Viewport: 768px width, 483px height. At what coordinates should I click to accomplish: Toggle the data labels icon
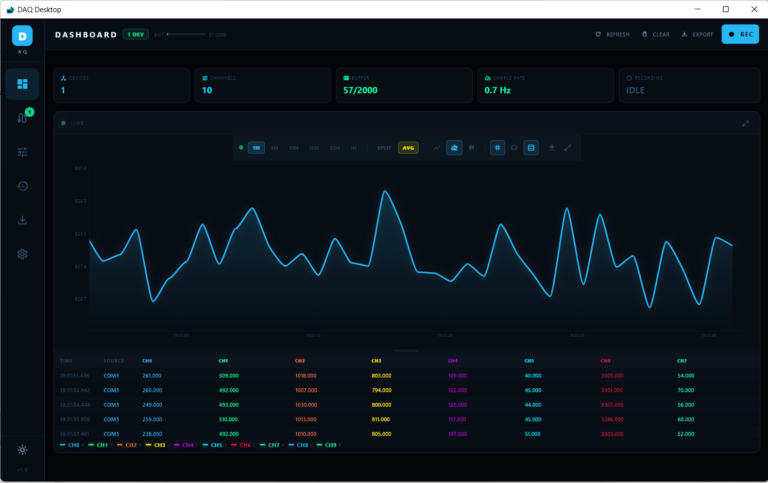click(x=514, y=147)
